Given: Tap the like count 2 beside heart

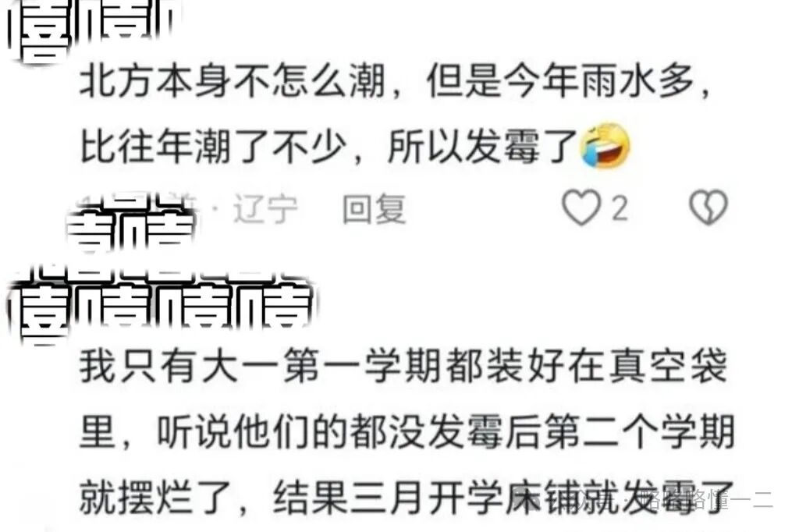Looking at the screenshot, I should (620, 208).
